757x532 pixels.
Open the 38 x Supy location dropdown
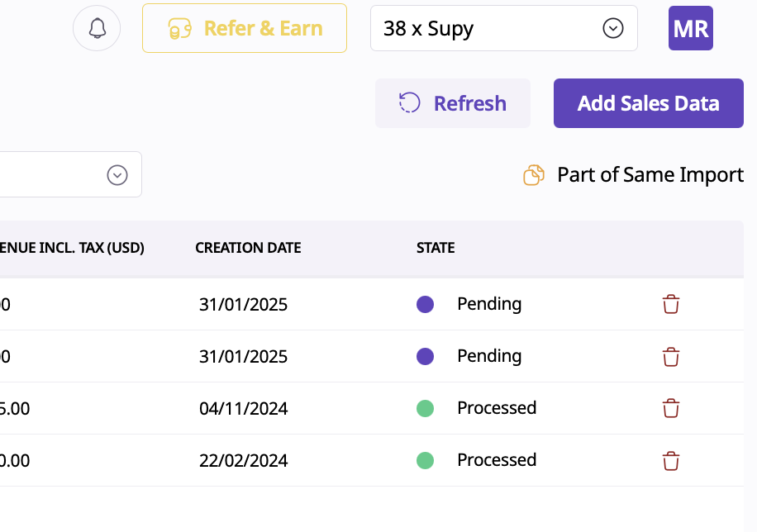click(x=503, y=29)
